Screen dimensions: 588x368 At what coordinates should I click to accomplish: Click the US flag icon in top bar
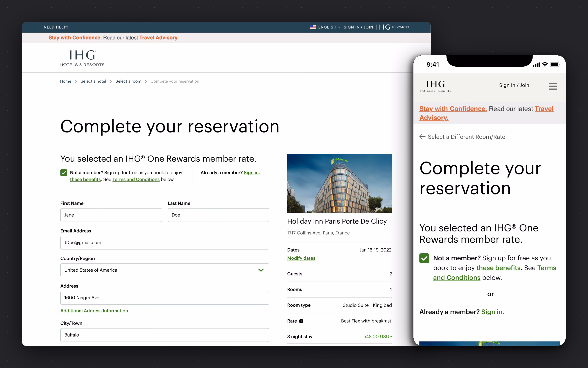313,27
